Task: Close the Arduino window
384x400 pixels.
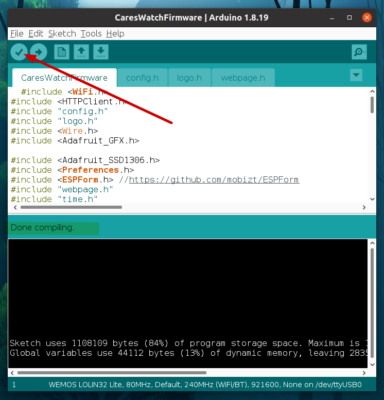Action: tap(367, 18)
